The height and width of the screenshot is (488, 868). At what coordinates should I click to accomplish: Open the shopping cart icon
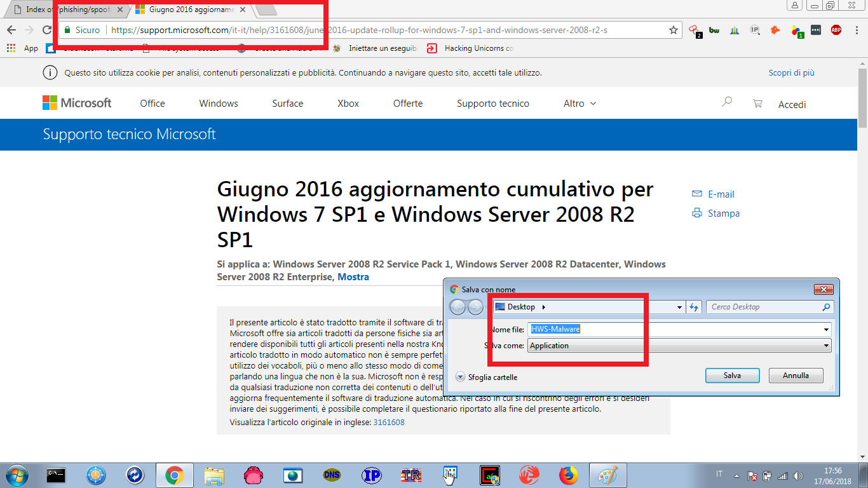[x=757, y=103]
